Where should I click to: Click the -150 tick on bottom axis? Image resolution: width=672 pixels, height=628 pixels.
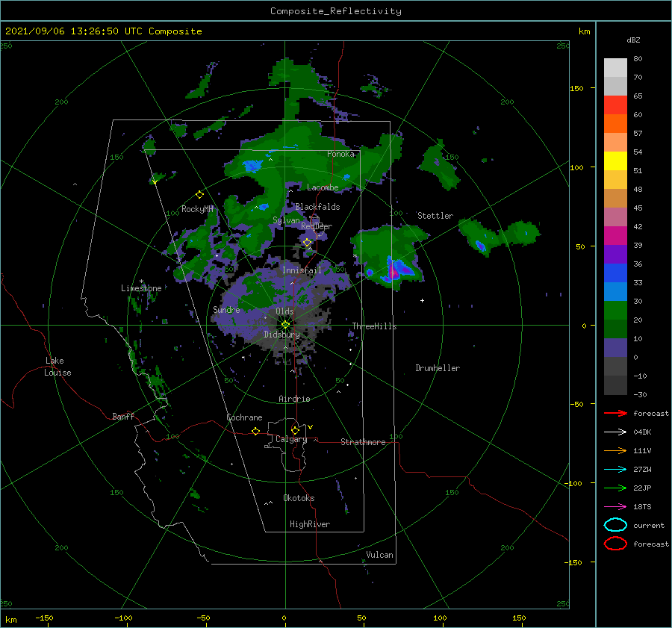(44, 618)
